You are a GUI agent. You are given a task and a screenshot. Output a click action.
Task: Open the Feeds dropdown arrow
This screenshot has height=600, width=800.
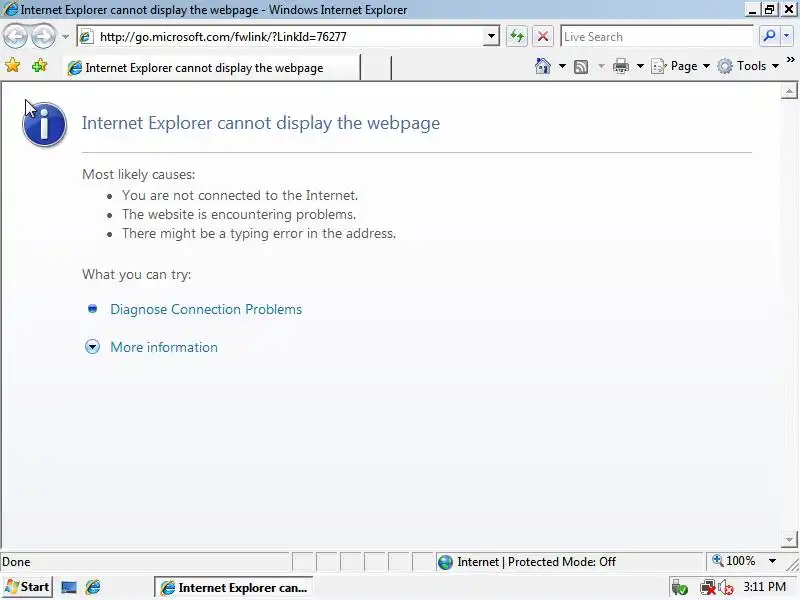pos(601,66)
